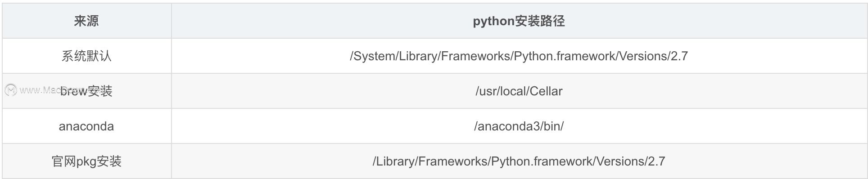
Task: Select the /anaconda3/bin/ path text
Action: coord(519,126)
